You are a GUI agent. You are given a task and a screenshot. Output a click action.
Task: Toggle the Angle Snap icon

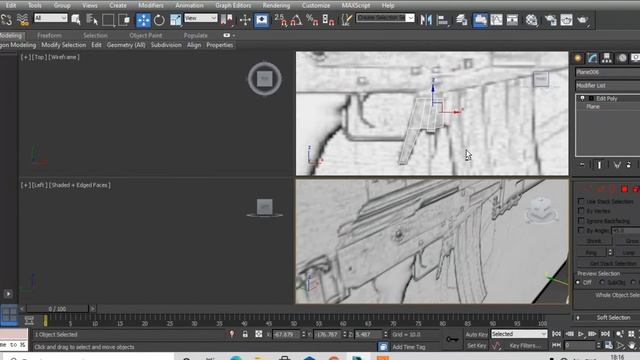tap(297, 20)
